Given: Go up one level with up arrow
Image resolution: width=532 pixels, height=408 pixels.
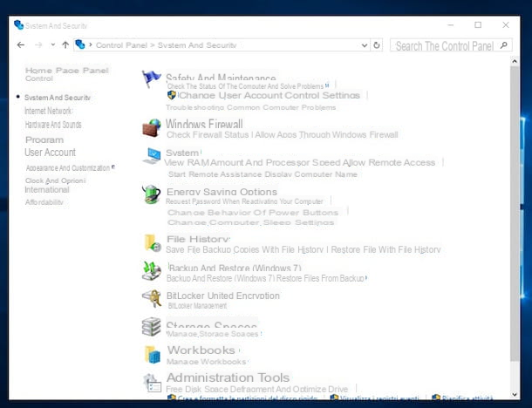Looking at the screenshot, I should click(65, 44).
